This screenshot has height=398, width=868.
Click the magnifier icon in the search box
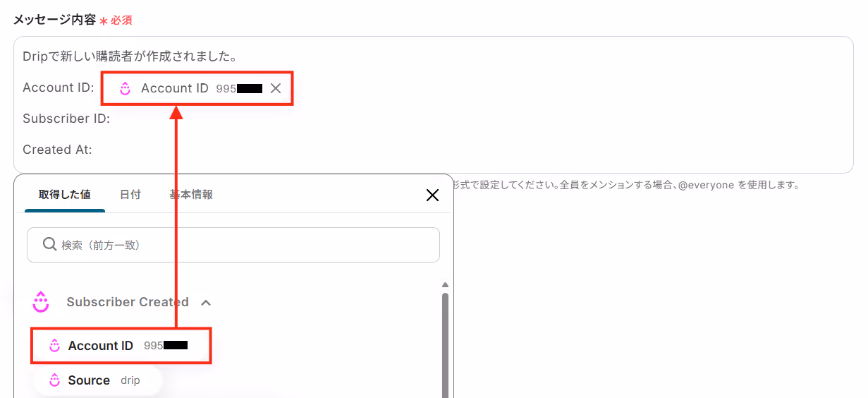coord(49,244)
